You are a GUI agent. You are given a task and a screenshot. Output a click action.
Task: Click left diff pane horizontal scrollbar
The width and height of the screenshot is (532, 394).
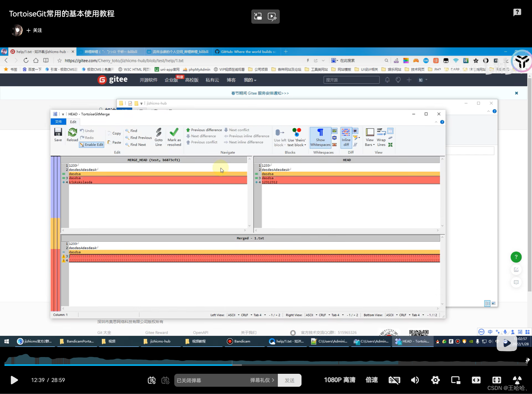pos(154,230)
